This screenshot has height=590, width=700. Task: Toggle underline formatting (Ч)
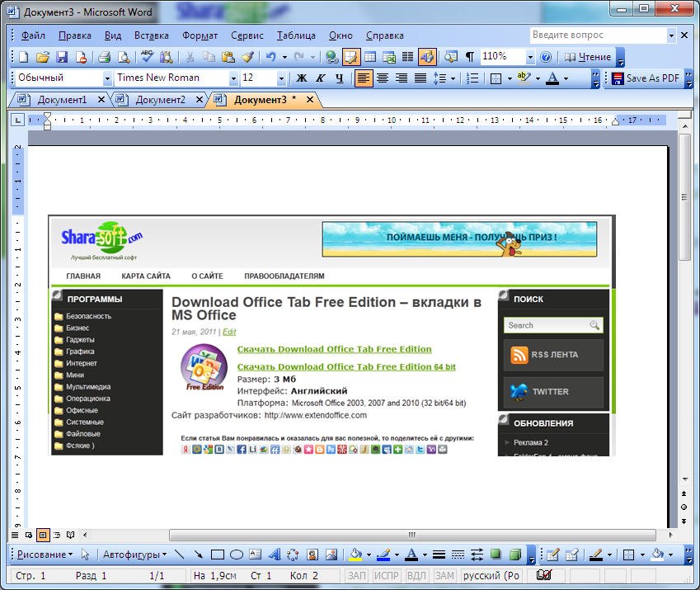[340, 78]
